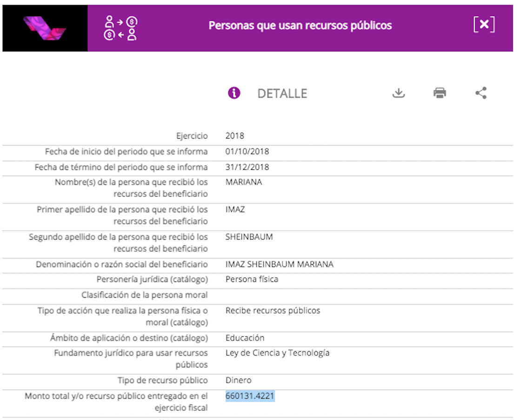Screen dimensions: 521x420
Task: Click the download icon to export details
Action: pos(399,93)
